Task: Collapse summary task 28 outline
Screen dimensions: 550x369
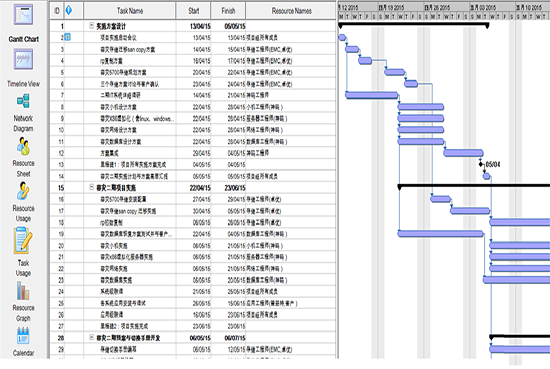Action: coord(92,337)
